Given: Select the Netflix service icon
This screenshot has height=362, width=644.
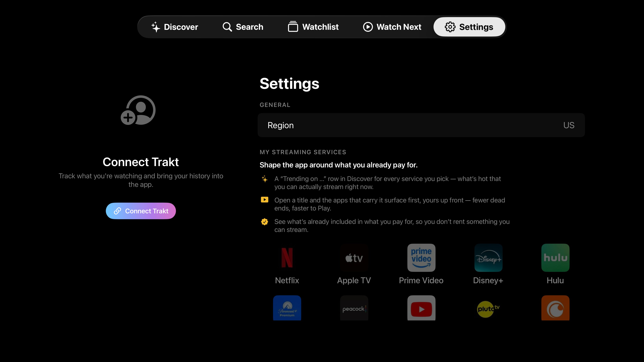Looking at the screenshot, I should 287,258.
